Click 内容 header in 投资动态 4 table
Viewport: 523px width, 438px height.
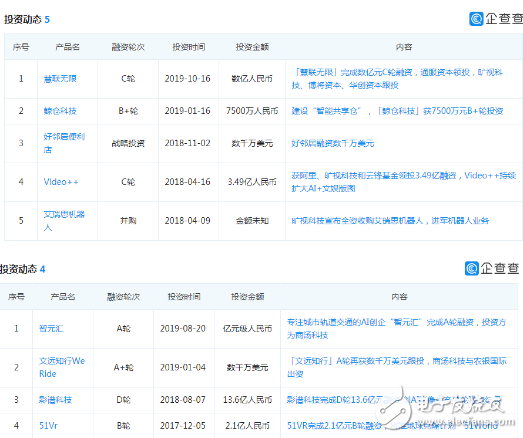tap(399, 297)
